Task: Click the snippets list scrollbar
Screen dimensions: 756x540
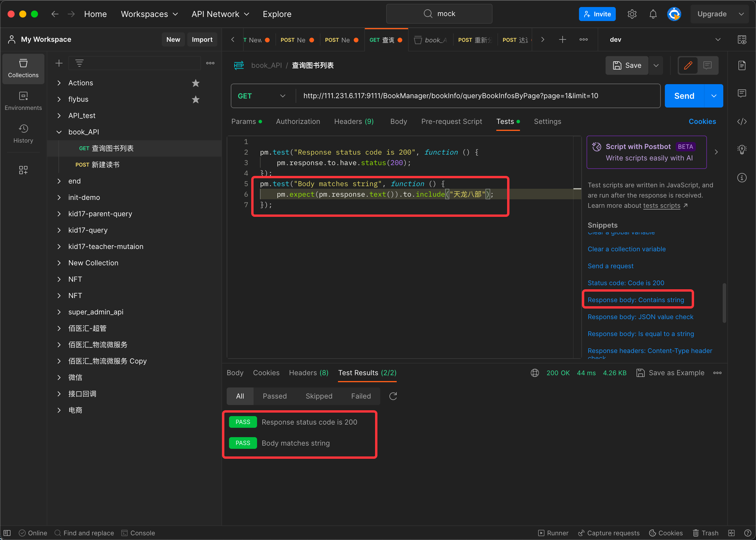Action: click(724, 303)
